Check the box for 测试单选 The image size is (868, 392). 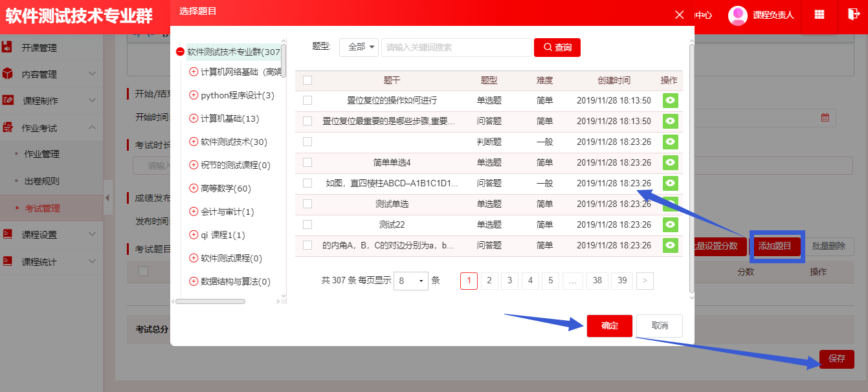pyautogui.click(x=307, y=204)
